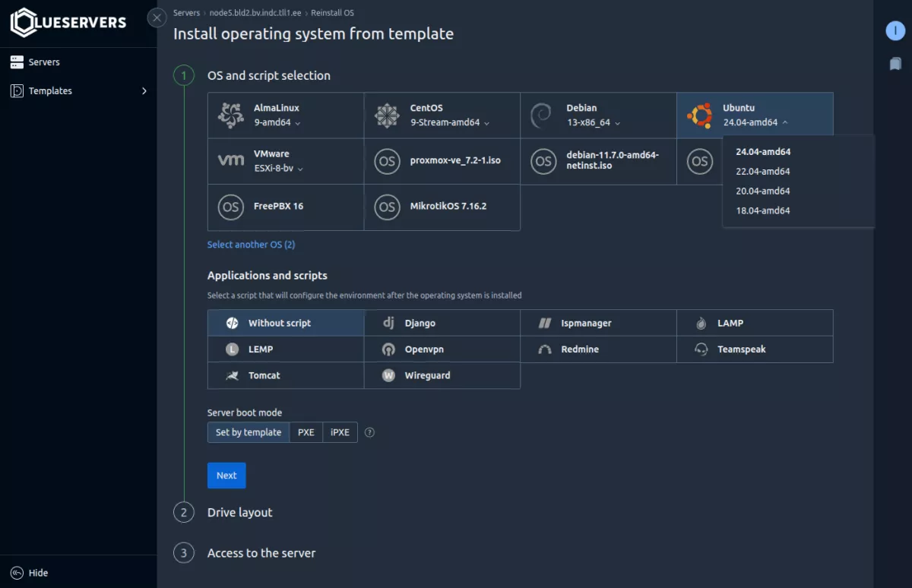Click the boot mode help question icon
Viewport: 912px width, 588px height.
coord(370,432)
